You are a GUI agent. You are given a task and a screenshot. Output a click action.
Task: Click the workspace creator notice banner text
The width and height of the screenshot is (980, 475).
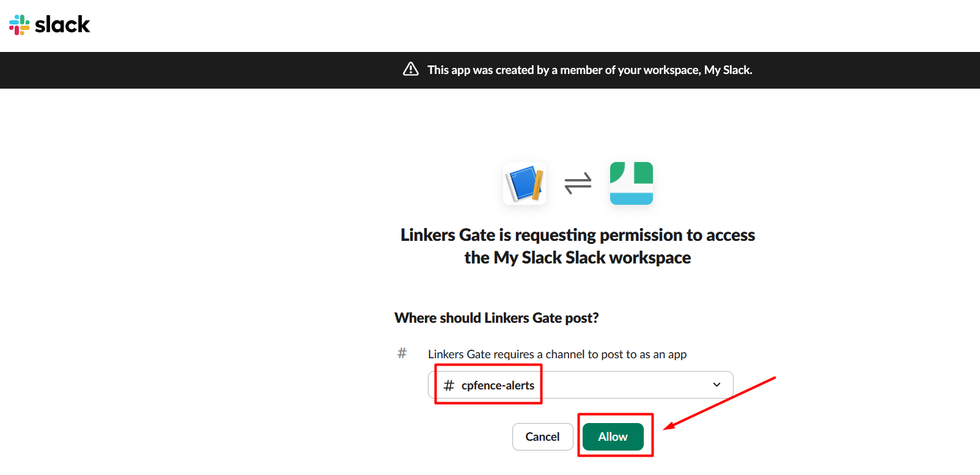(x=589, y=70)
